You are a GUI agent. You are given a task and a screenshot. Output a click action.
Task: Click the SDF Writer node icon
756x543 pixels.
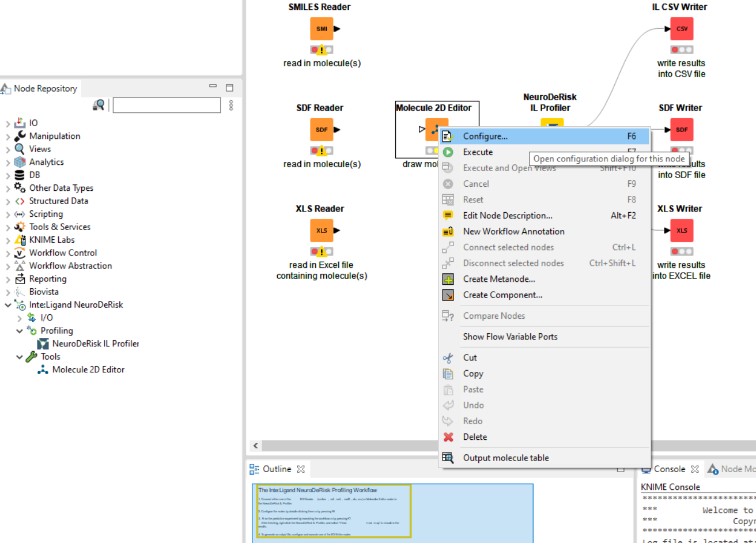[682, 130]
